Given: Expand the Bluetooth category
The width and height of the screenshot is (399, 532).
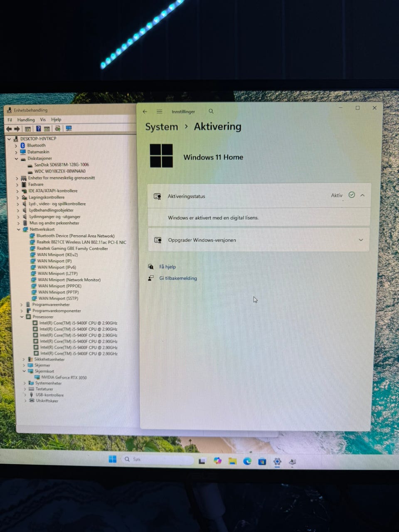Looking at the screenshot, I should 16,146.
